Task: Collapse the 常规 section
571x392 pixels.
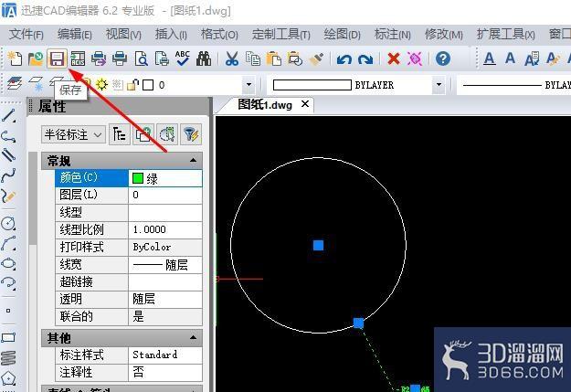Action: coord(193,160)
